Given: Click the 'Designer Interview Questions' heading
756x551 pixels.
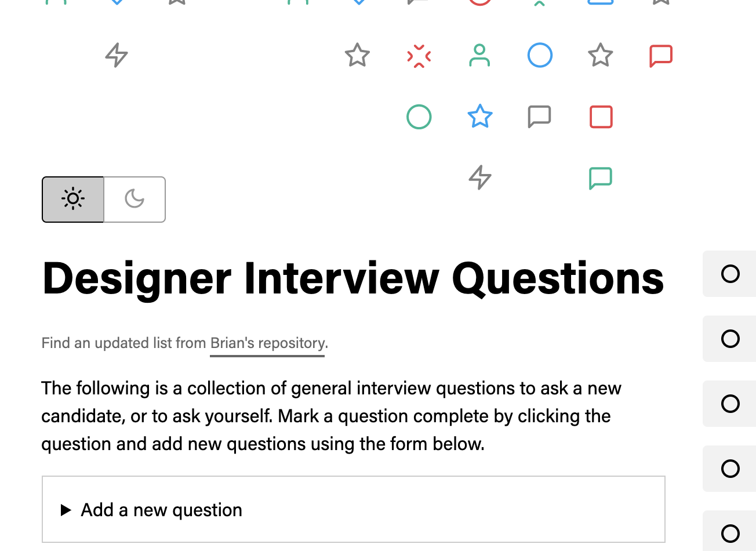Looking at the screenshot, I should 352,279.
